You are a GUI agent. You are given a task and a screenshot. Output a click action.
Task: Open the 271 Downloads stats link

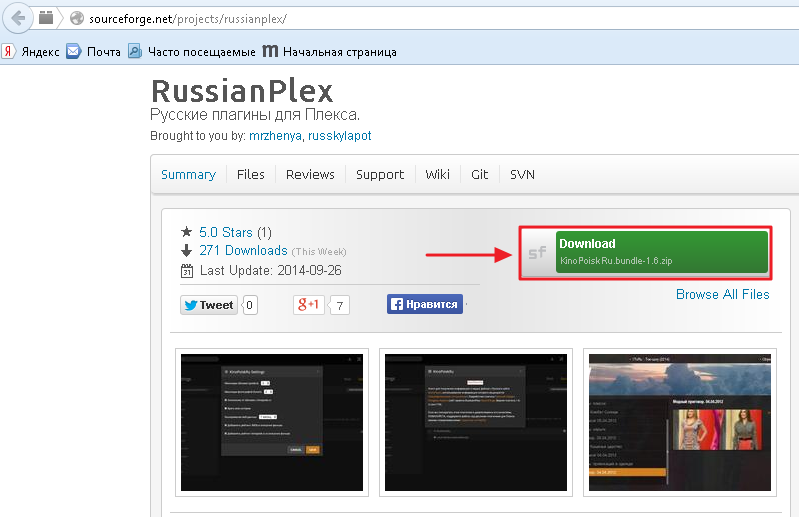coord(244,251)
